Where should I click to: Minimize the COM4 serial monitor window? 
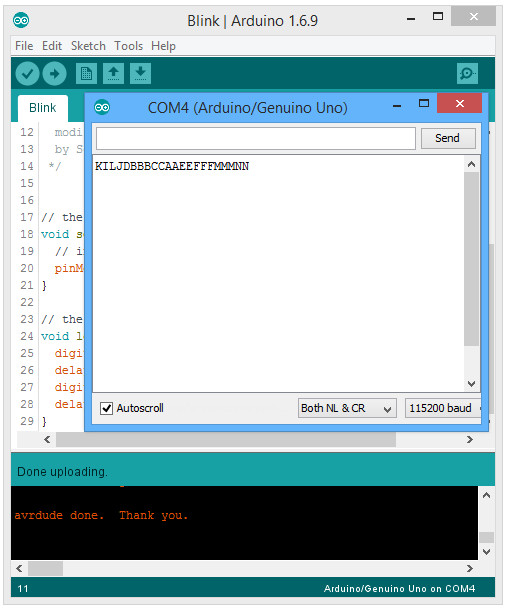point(397,106)
